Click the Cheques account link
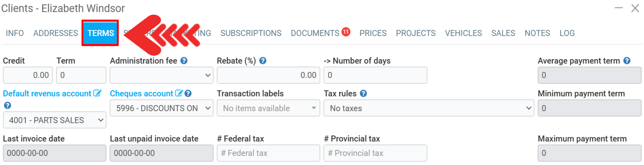This screenshot has height=165, width=644. (x=141, y=94)
